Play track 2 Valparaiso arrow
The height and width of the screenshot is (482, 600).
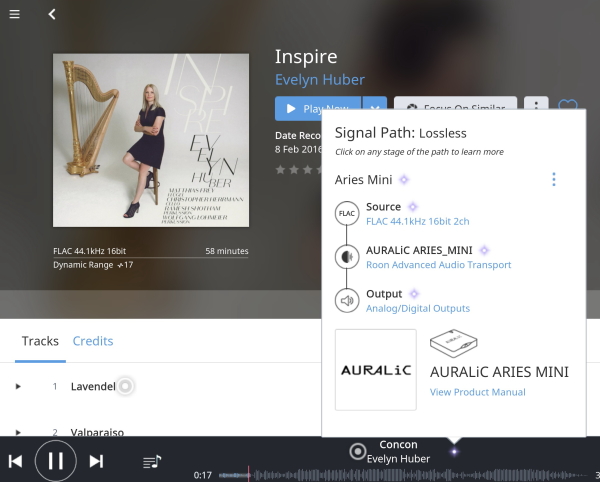(18, 432)
